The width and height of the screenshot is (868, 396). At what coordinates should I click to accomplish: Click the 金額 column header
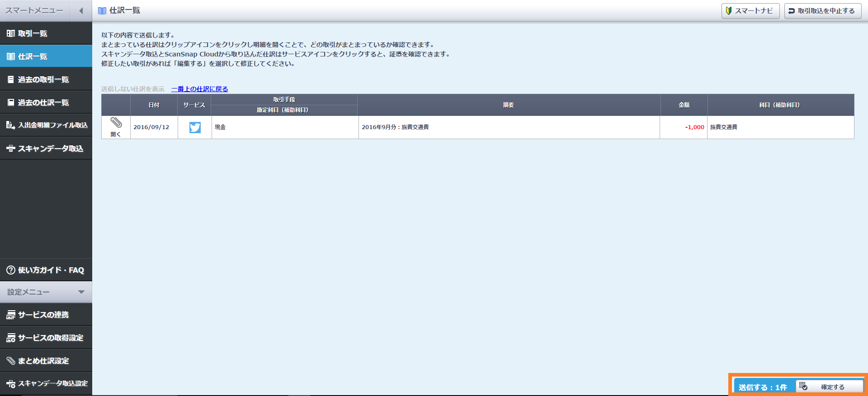pyautogui.click(x=684, y=105)
